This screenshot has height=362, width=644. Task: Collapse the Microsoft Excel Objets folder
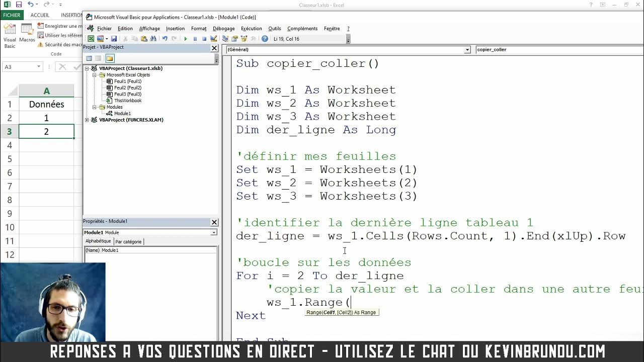tap(94, 75)
